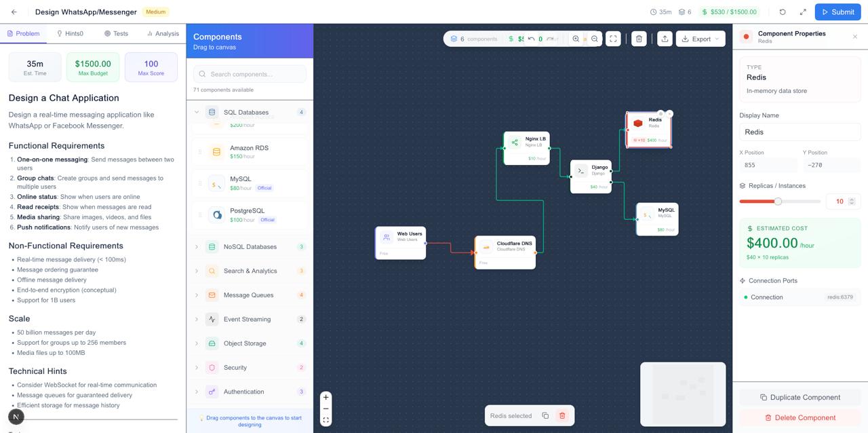Click the reset icon beside the budget

point(783,12)
